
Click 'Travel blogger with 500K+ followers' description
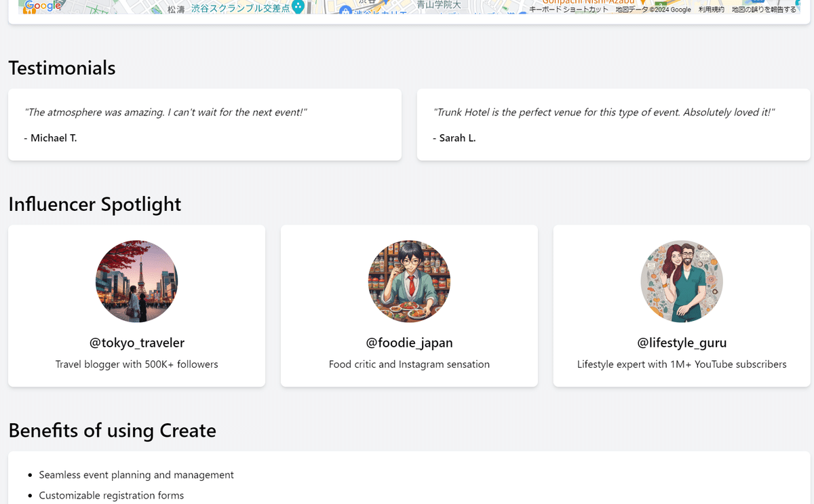[x=136, y=364]
